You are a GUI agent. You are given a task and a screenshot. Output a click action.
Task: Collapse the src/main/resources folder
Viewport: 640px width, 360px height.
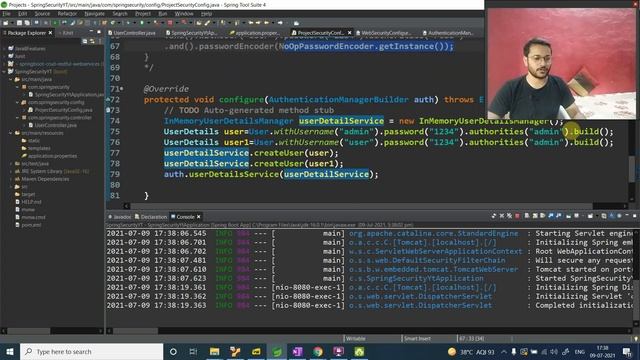[x=11, y=133]
